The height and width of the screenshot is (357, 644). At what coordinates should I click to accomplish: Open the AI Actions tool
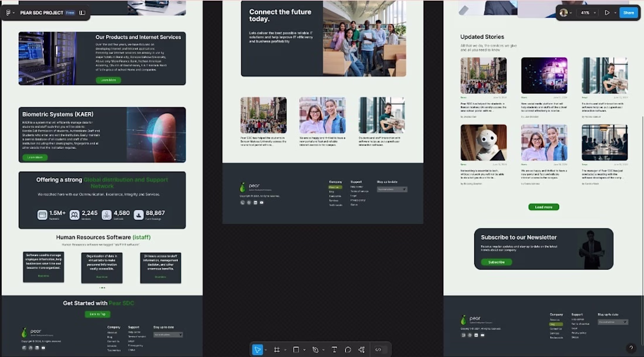[361, 349]
